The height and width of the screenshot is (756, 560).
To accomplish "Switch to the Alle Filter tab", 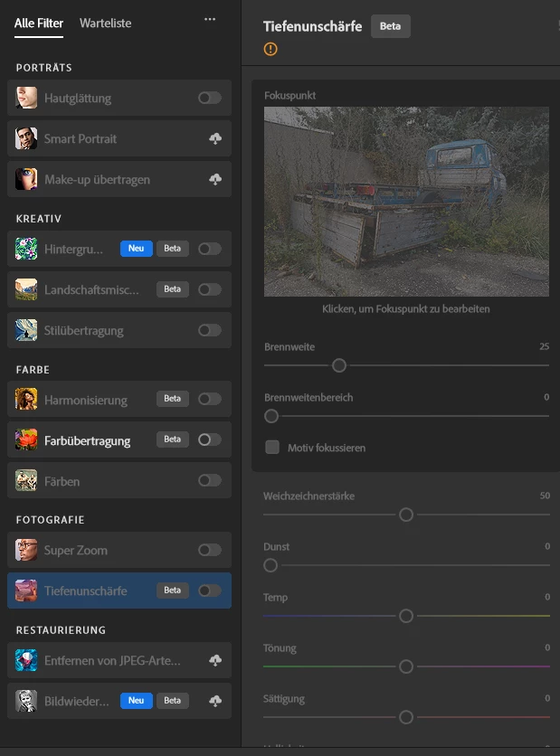I will 39,24.
